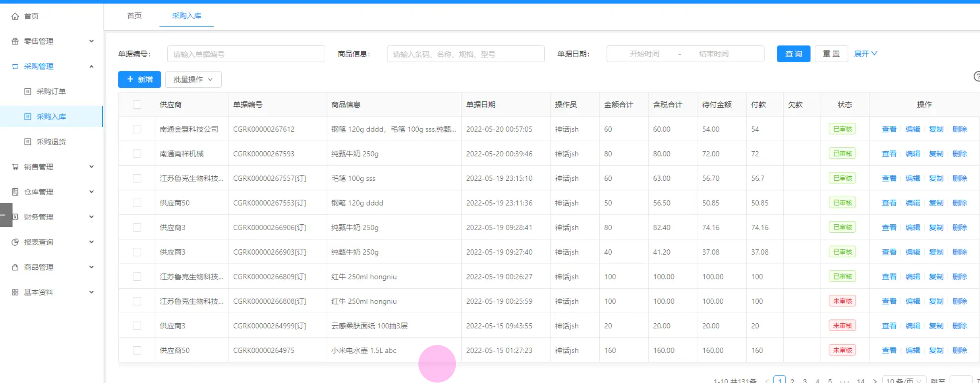
Task: Click the 金额合计 column header
Action: click(619, 104)
